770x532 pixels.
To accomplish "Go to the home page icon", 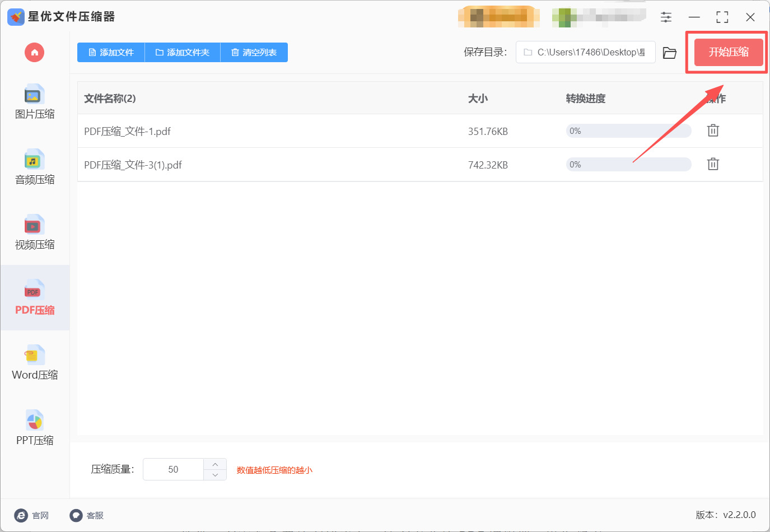I will tap(34, 53).
